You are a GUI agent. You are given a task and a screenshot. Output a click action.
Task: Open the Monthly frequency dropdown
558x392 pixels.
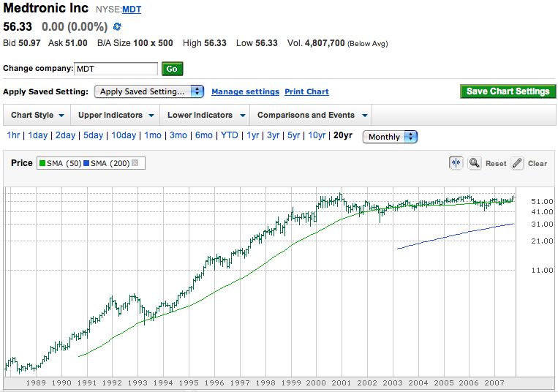point(390,137)
